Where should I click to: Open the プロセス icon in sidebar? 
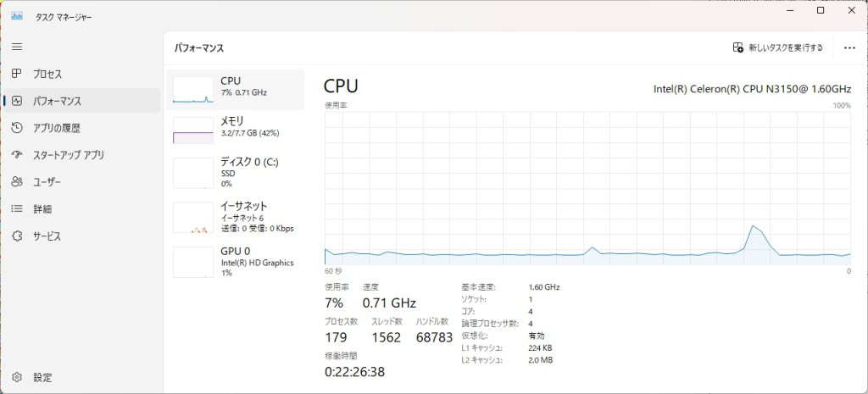pos(17,74)
